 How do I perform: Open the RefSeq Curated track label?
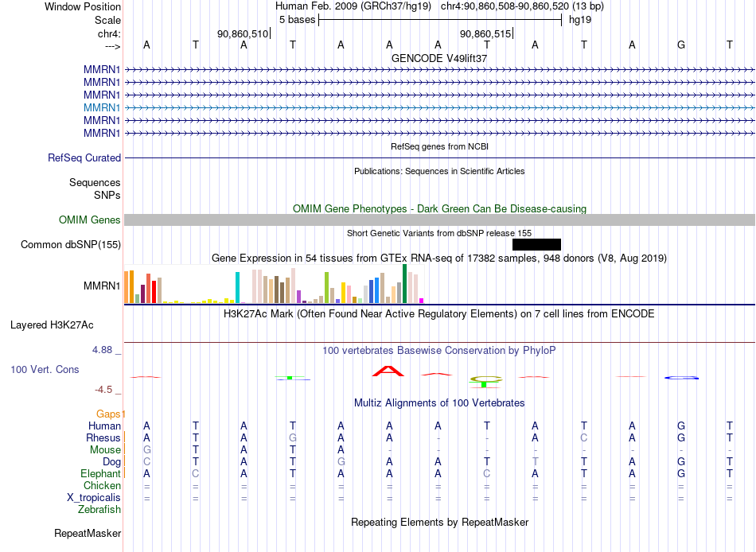pyautogui.click(x=84, y=157)
